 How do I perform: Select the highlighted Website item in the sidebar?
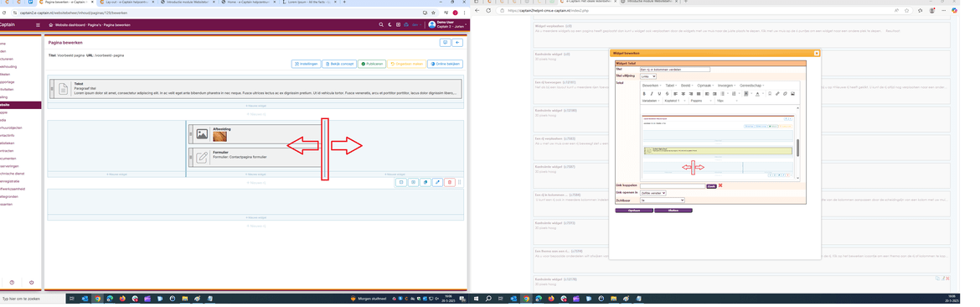coord(20,105)
